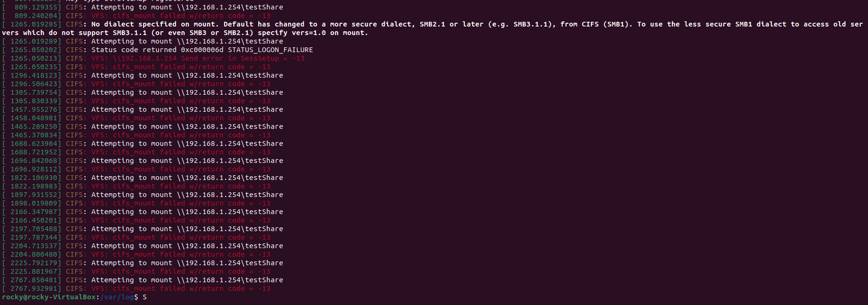This screenshot has width=868, height=305.
Task: Click timestamp 1696.928112 failure line
Action: pyautogui.click(x=36, y=169)
